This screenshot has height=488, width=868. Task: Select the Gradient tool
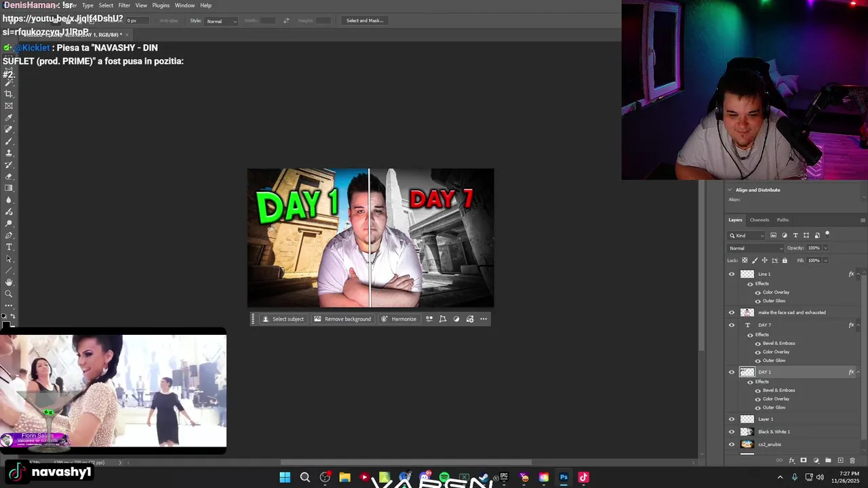(9, 188)
